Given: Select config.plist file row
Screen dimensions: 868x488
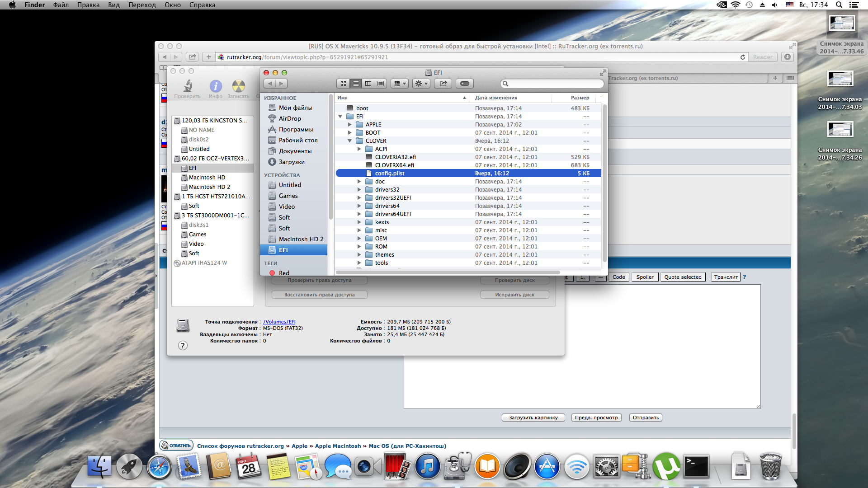Looking at the screenshot, I should tap(468, 174).
